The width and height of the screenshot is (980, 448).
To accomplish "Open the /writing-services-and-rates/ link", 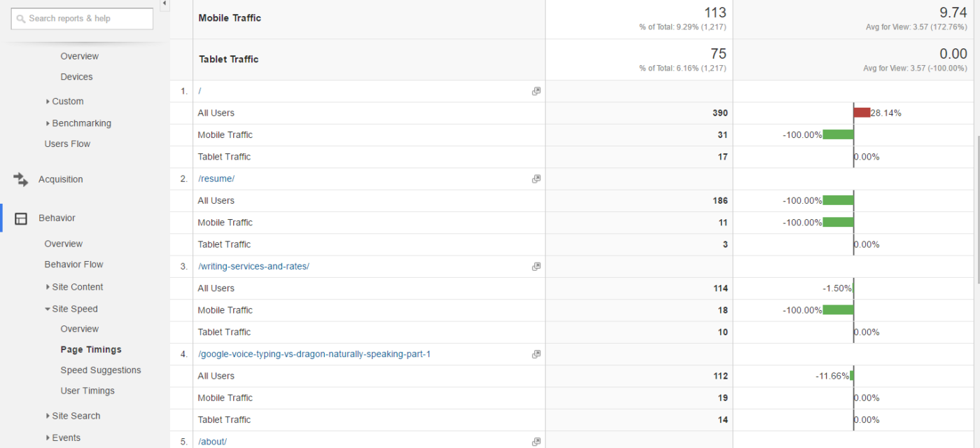I will (x=253, y=266).
